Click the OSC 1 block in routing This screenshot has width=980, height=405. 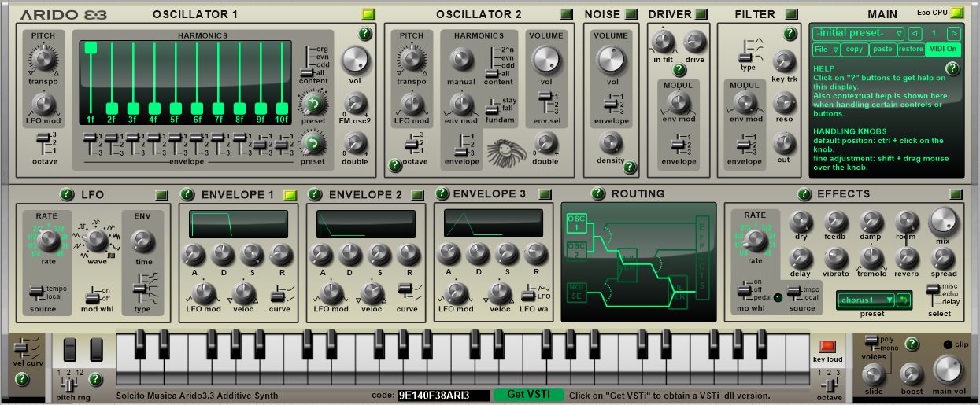(576, 224)
